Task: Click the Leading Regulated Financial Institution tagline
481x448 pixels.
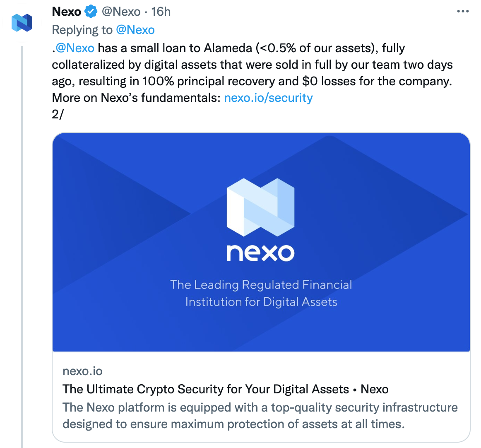Action: 261,293
